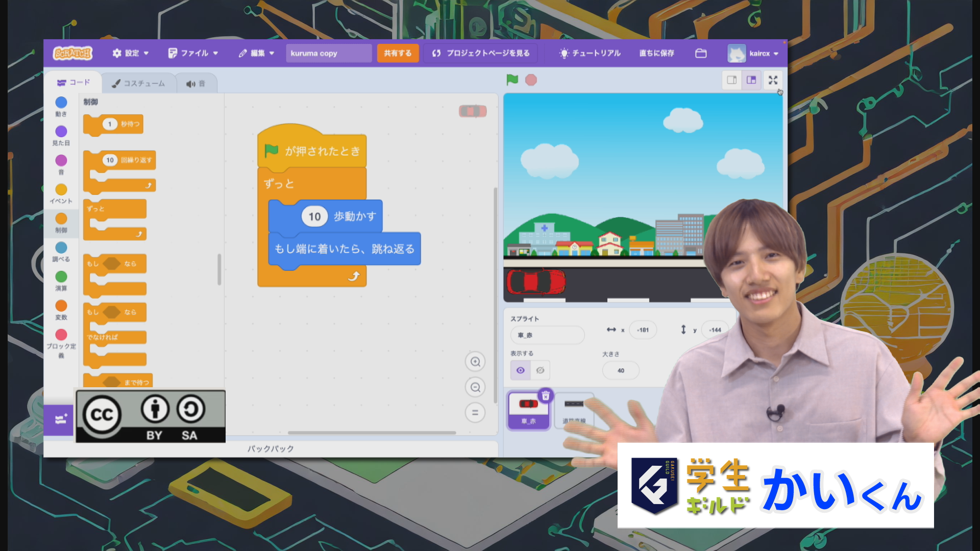Open the My Stuff folder icon

pos(701,53)
